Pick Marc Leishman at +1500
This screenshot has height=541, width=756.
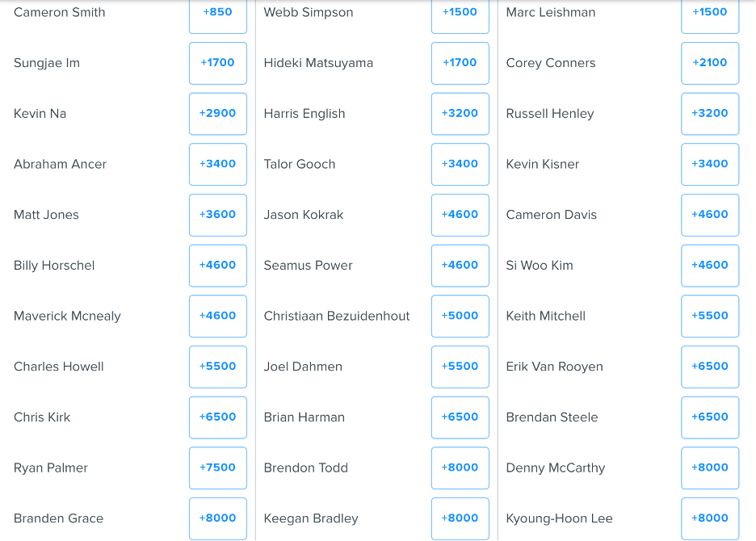coord(710,14)
